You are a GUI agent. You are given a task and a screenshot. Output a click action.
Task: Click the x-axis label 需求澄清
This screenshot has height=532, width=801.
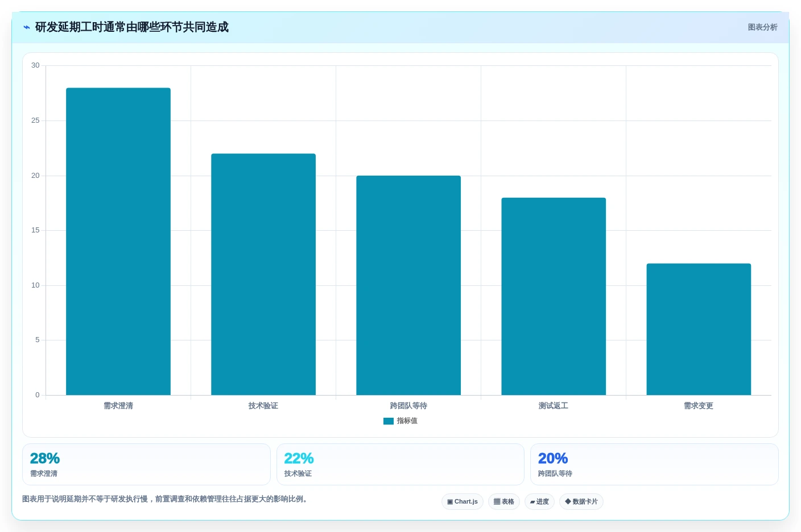118,406
